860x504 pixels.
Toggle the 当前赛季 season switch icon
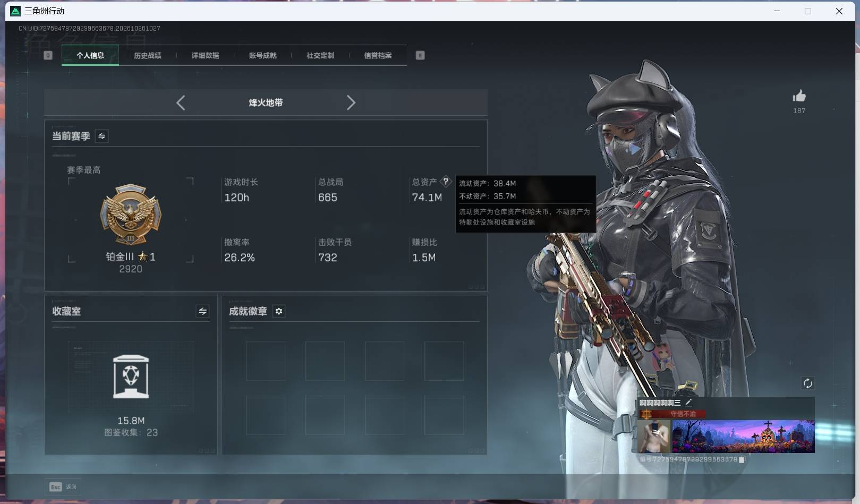[x=101, y=136]
